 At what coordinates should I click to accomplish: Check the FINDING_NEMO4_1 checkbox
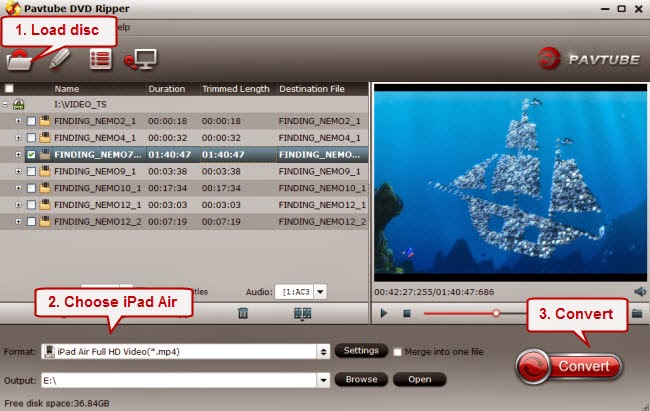click(31, 138)
